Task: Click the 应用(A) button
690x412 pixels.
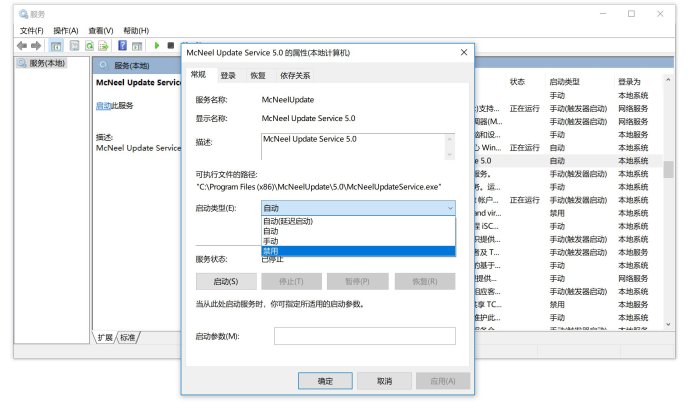Action: (443, 381)
